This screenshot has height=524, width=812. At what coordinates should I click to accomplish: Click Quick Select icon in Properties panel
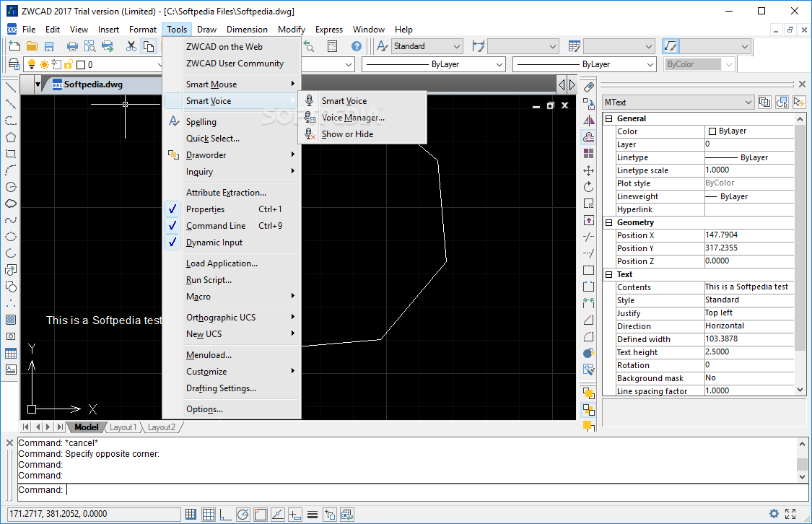(799, 102)
